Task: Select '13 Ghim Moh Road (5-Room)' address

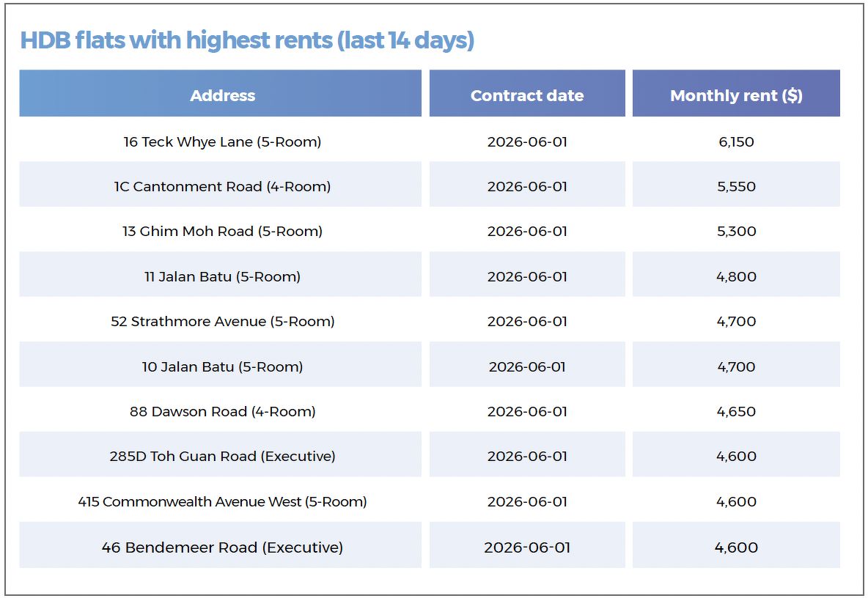Action: click(x=223, y=232)
